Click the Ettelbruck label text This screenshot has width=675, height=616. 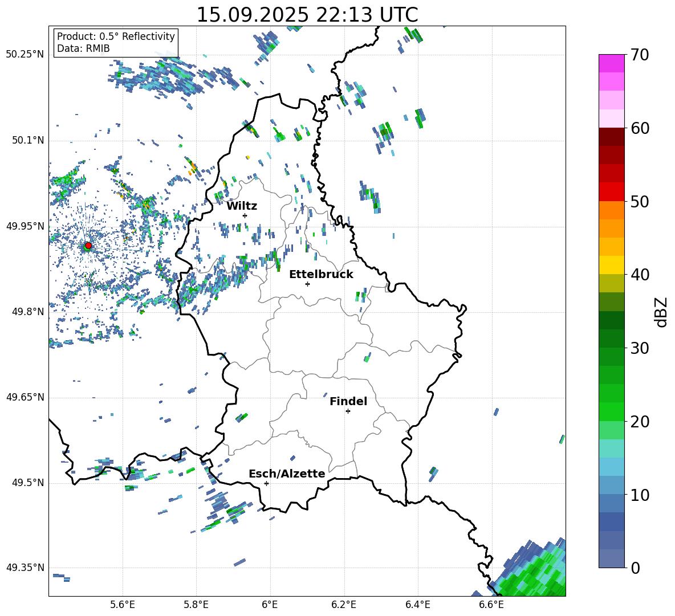tap(320, 274)
